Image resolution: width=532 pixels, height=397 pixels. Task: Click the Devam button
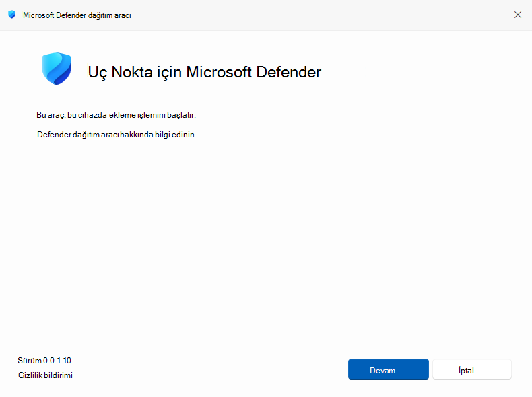point(388,369)
